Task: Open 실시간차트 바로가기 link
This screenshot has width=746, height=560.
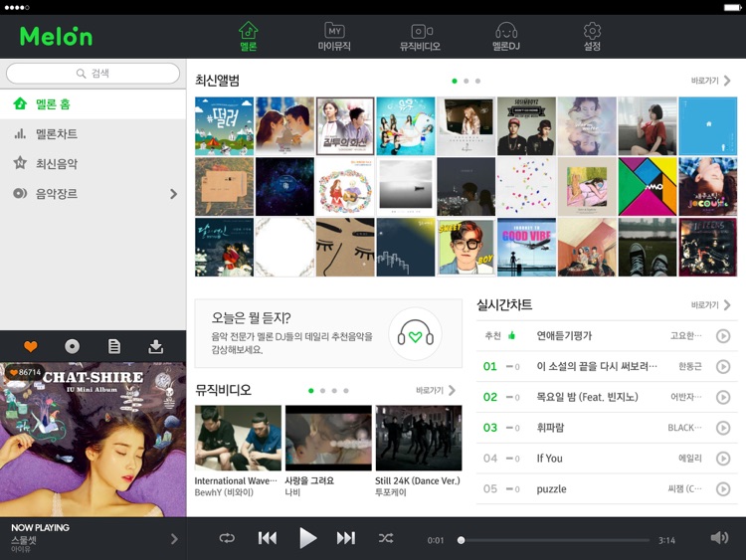Action: 711,305
